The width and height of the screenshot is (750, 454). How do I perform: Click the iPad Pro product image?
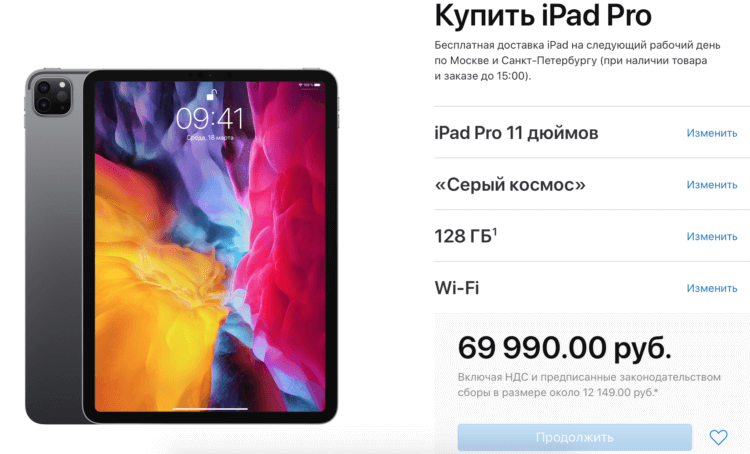(182, 246)
